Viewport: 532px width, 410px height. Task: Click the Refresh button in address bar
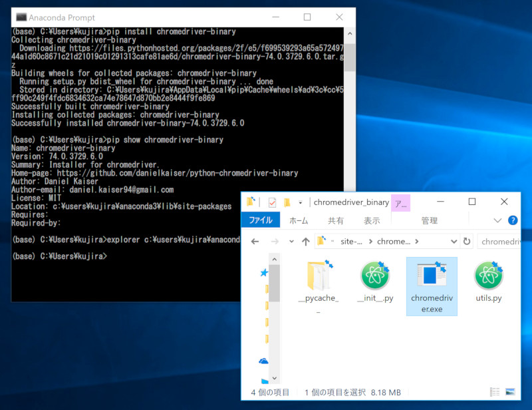tap(466, 241)
